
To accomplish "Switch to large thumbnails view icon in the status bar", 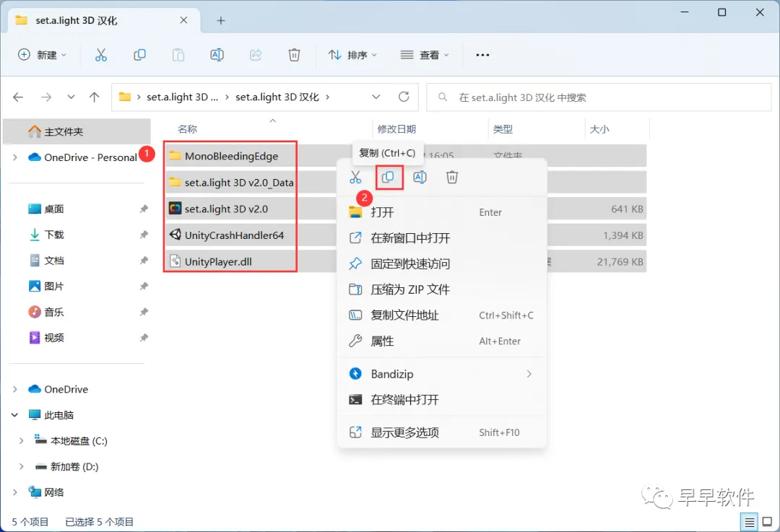I will click(x=768, y=522).
